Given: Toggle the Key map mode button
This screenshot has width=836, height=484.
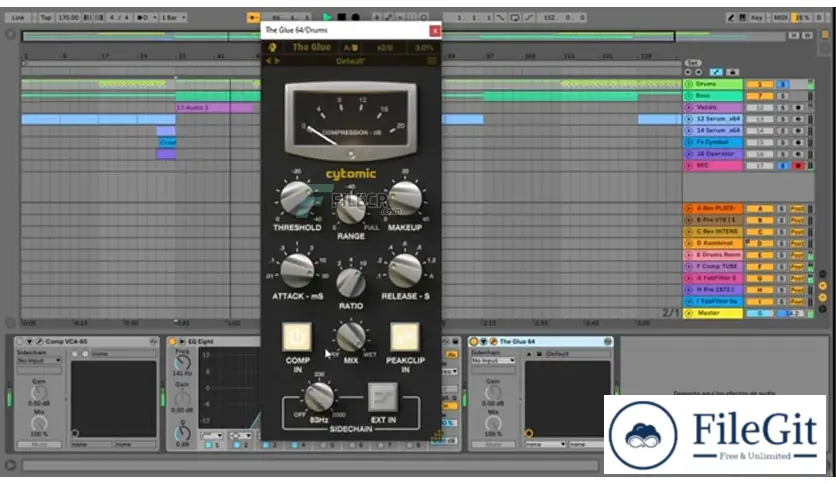Looking at the screenshot, I should (x=757, y=18).
